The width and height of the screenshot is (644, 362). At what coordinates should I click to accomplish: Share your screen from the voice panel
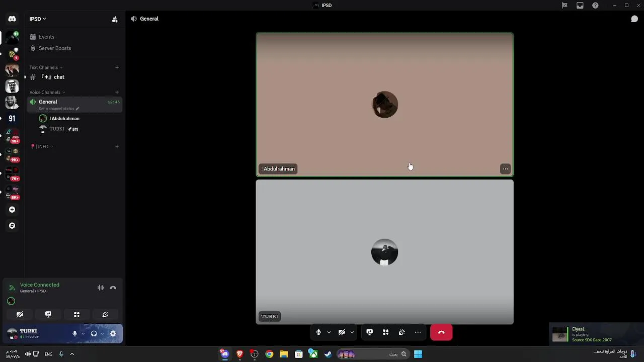pos(48,314)
